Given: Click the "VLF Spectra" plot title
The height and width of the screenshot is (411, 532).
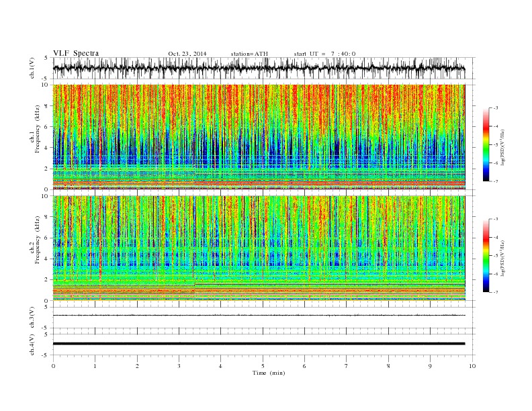Looking at the screenshot, I should tap(76, 53).
